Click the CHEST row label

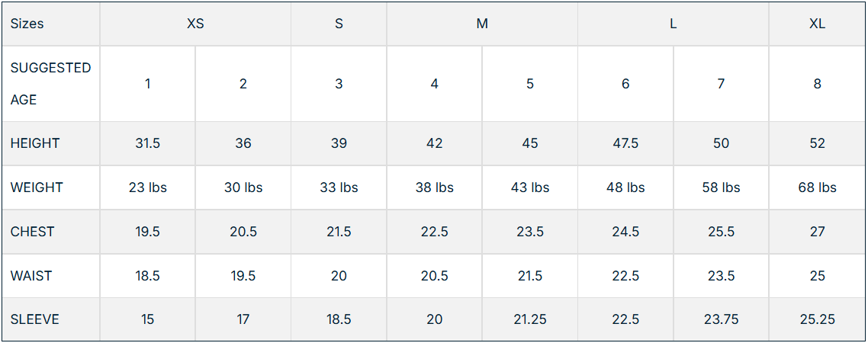pyautogui.click(x=33, y=232)
